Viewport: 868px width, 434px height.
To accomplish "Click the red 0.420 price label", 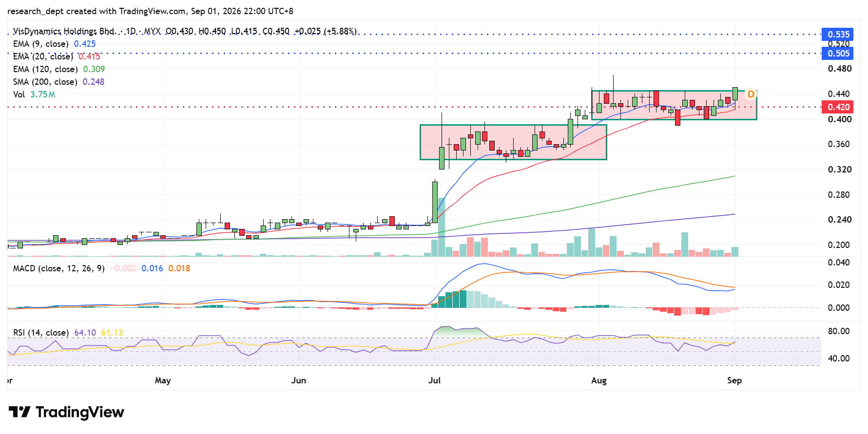I will pyautogui.click(x=838, y=107).
